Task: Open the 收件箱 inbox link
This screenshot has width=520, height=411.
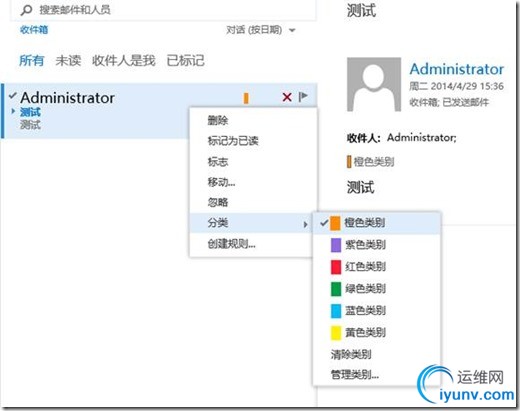Action: [x=34, y=30]
